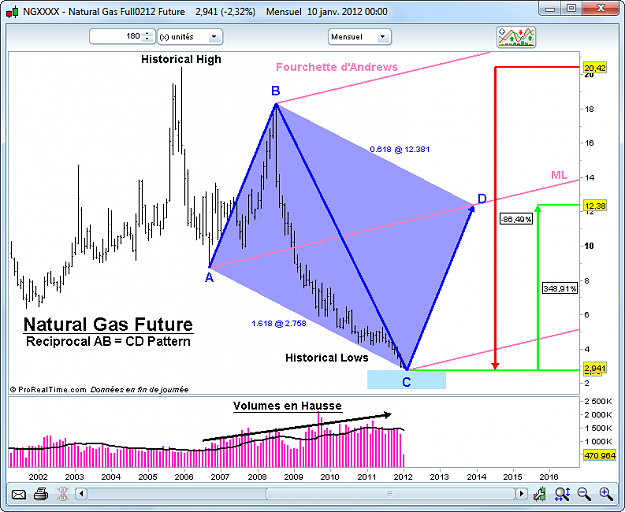Click point label D on the chart
Image resolution: width=625 pixels, height=512 pixels.
click(482, 198)
